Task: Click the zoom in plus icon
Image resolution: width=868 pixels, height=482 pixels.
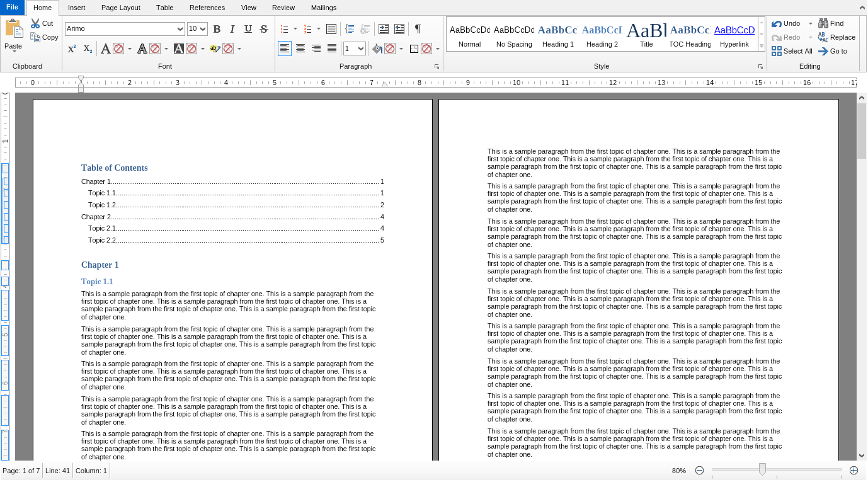Action: coord(854,471)
